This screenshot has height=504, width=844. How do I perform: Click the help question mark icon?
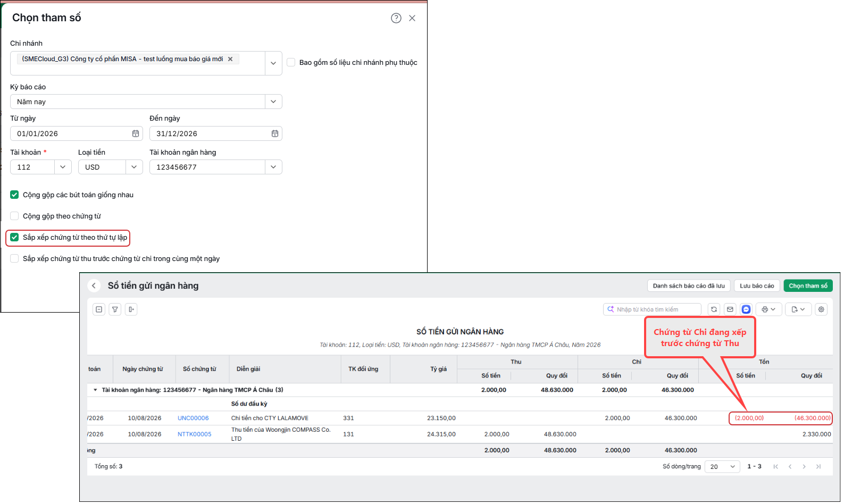[x=396, y=18]
